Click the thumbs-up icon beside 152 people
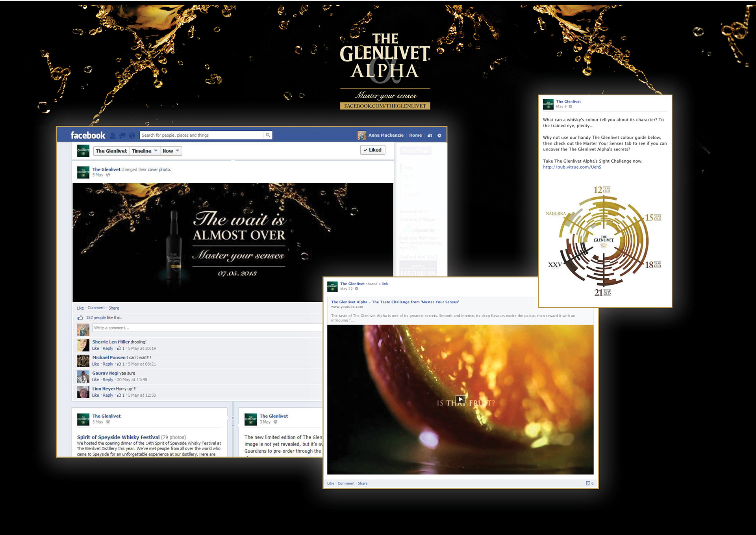This screenshot has width=756, height=535. pos(80,318)
